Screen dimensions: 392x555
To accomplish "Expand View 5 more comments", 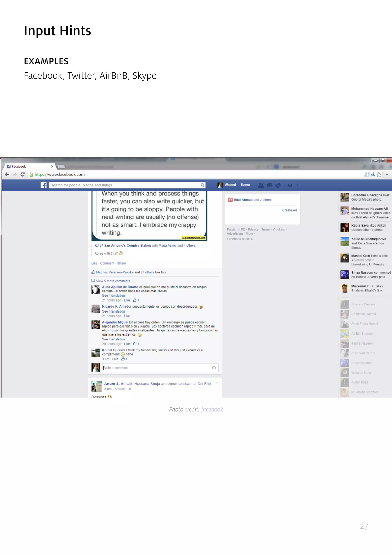I will [x=113, y=281].
